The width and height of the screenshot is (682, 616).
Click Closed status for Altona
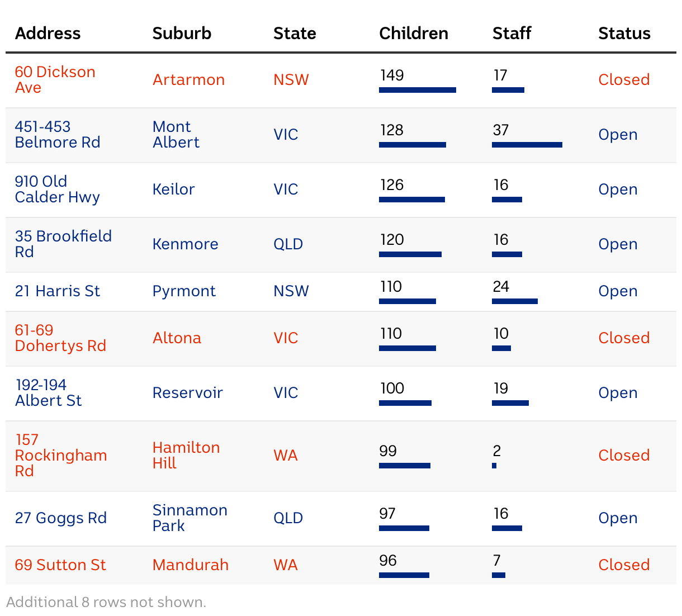(624, 338)
